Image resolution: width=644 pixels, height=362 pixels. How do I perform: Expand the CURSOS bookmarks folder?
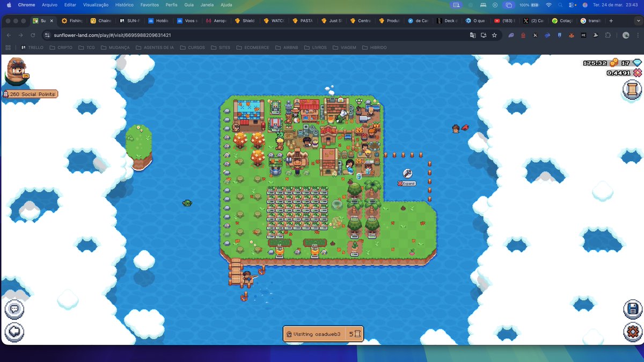[193, 47]
